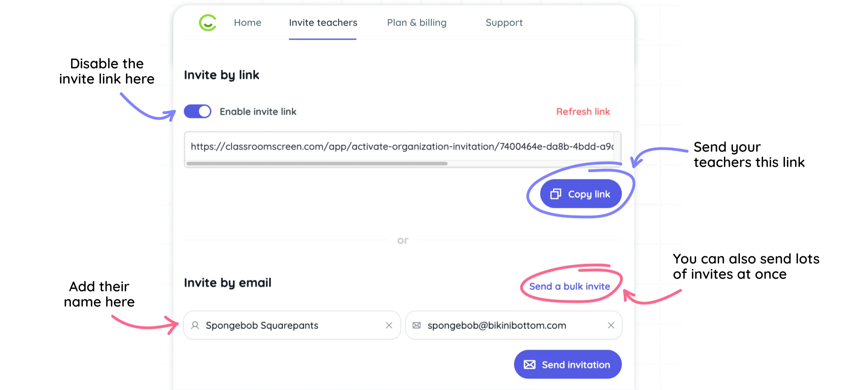Click the copy icon inside Copy link
Screen dimensions: 868x390
[x=556, y=194]
